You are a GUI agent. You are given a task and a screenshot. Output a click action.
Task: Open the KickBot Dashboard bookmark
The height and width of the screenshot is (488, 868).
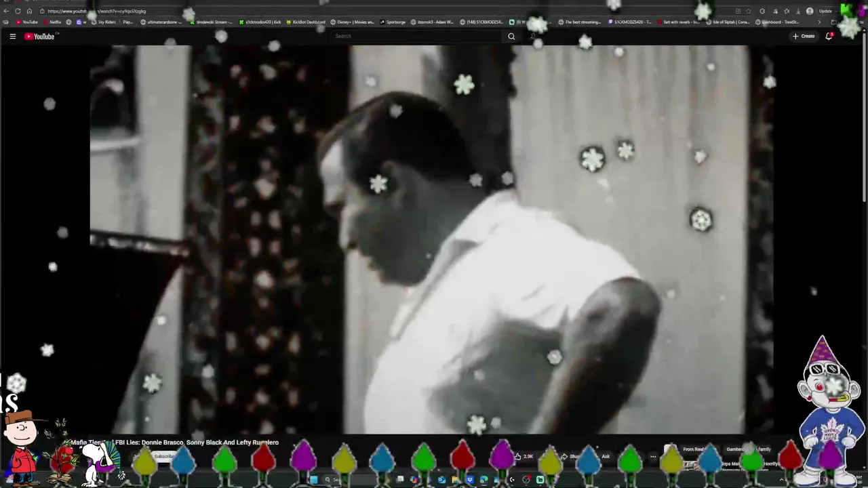[x=306, y=22]
